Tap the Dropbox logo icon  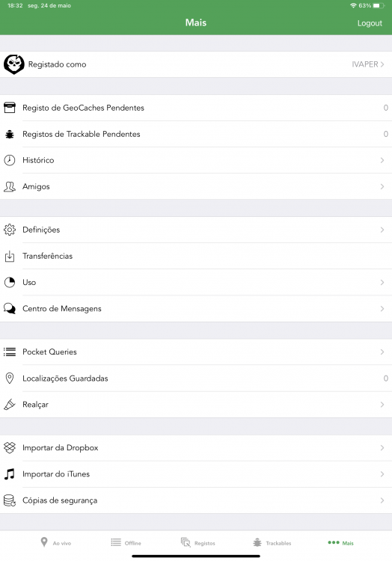pyautogui.click(x=10, y=447)
